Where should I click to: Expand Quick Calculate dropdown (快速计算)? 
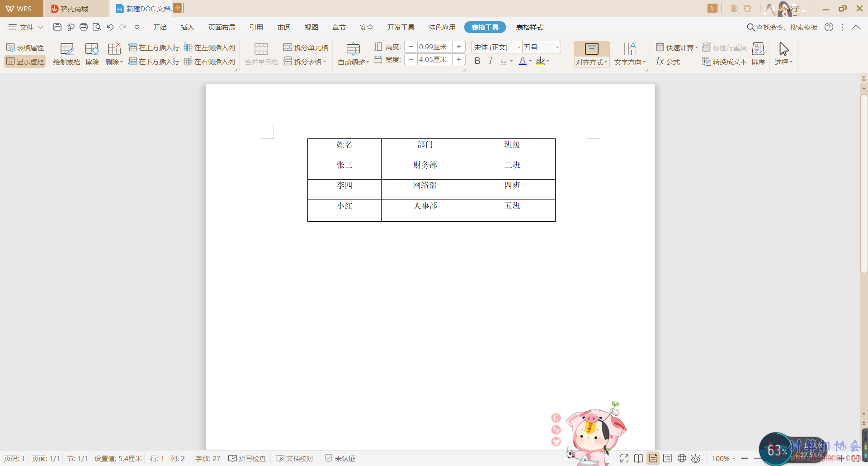click(x=677, y=48)
